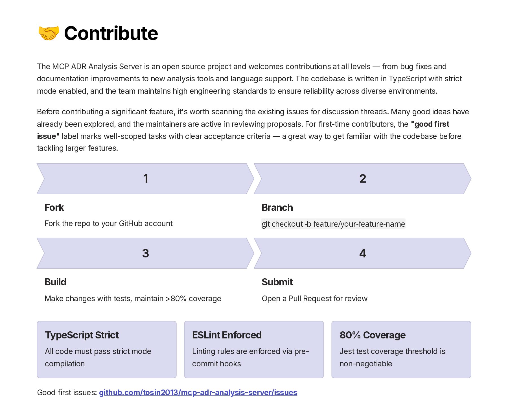
Task: Click the git checkout code snippet
Action: coord(333,224)
